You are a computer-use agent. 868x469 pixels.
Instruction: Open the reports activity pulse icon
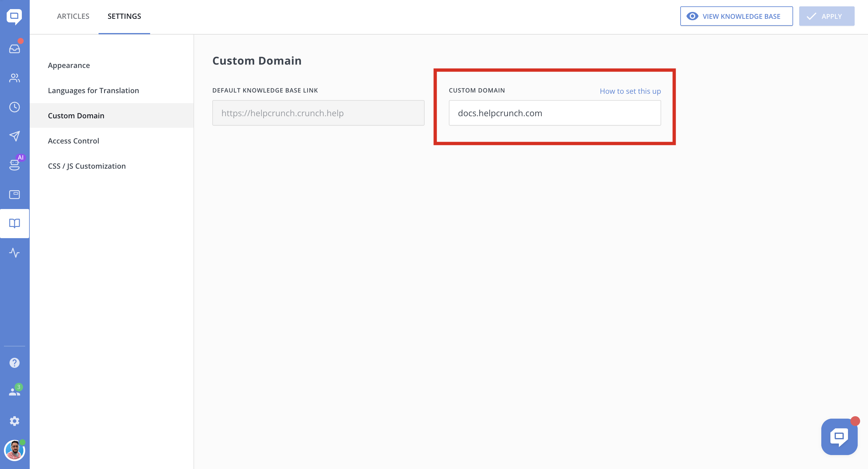pyautogui.click(x=15, y=252)
